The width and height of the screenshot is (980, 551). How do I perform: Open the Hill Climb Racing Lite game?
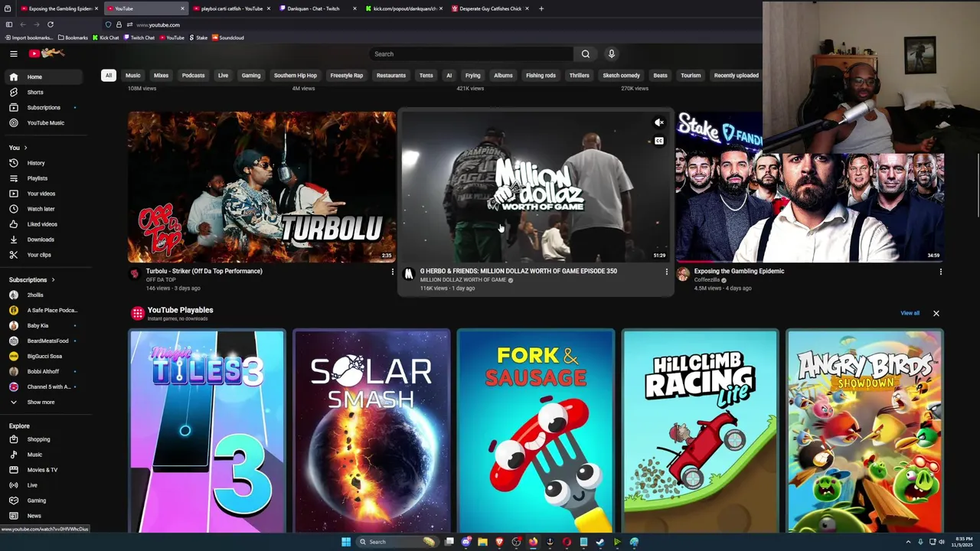[700, 431]
